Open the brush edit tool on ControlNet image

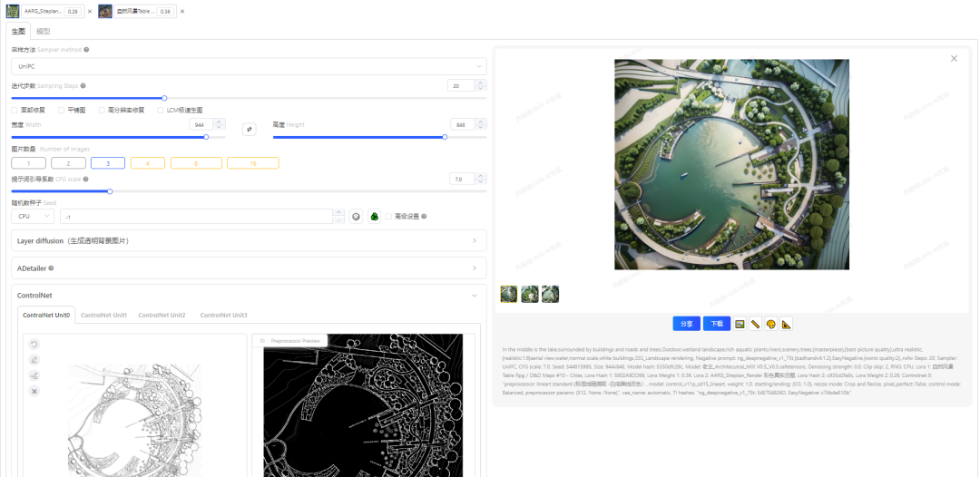34,360
